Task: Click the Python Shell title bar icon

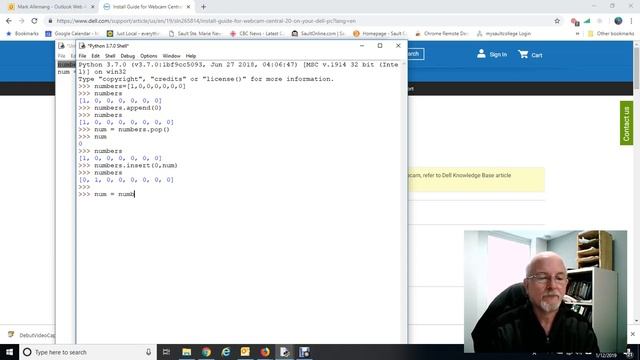Action: tap(82, 46)
